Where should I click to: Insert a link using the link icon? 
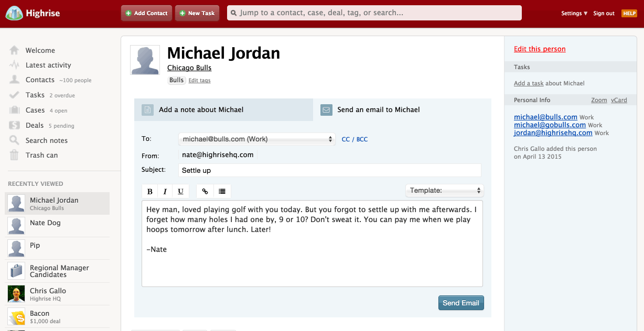click(205, 191)
